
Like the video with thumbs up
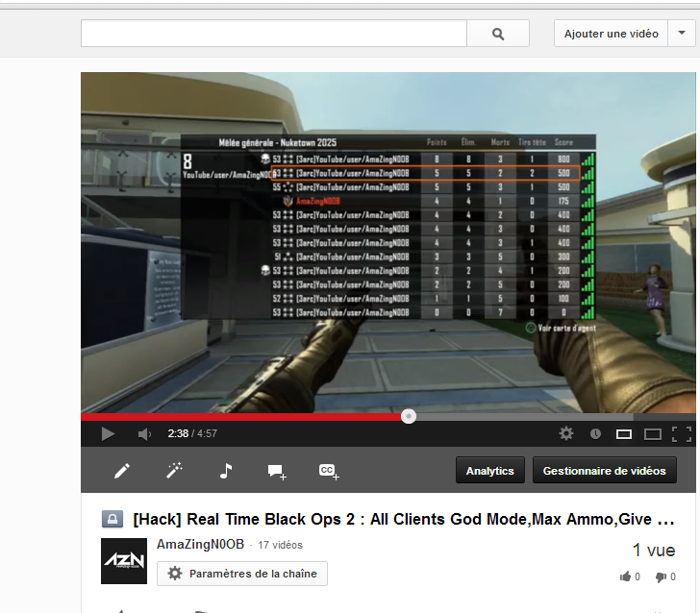coord(625,576)
